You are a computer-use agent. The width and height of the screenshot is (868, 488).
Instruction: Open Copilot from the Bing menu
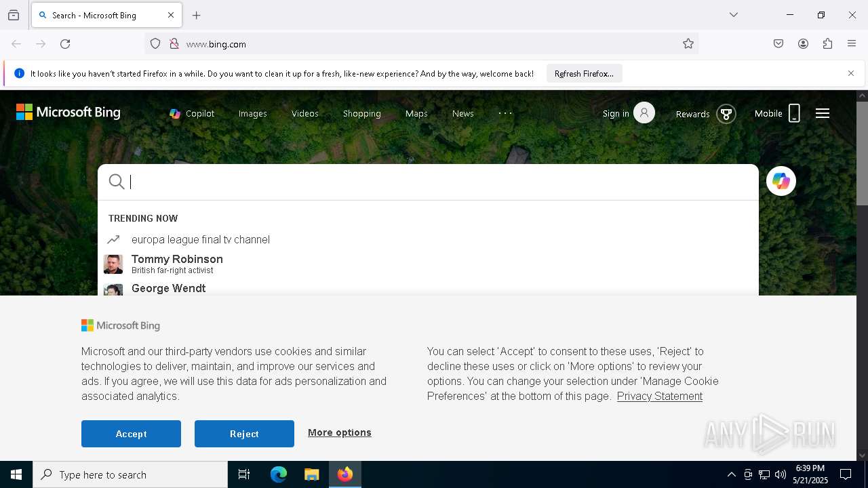pos(192,114)
